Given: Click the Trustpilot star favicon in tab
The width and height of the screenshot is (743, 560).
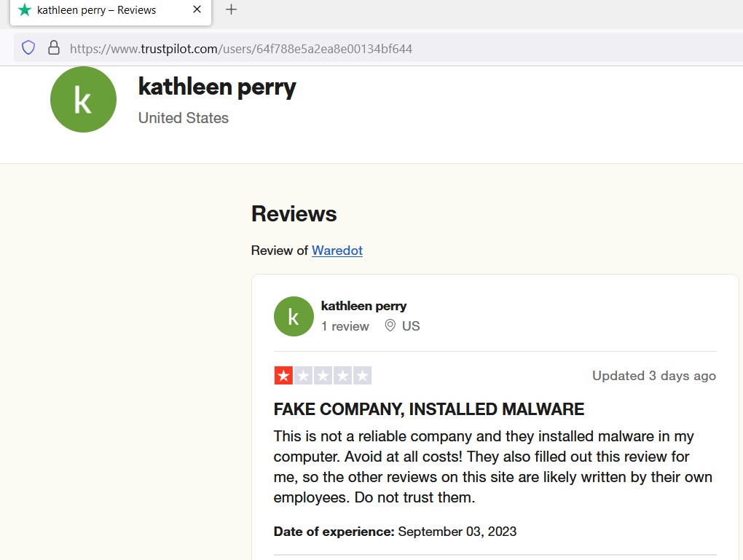Looking at the screenshot, I should pyautogui.click(x=25, y=10).
